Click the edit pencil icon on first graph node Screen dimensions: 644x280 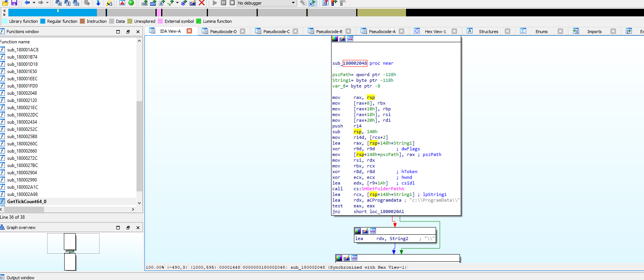click(343, 38)
